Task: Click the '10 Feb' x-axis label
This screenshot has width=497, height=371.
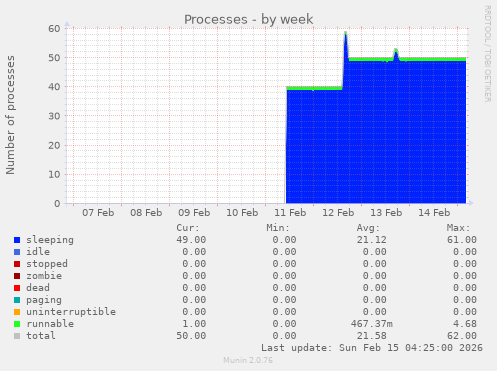Action: [242, 213]
